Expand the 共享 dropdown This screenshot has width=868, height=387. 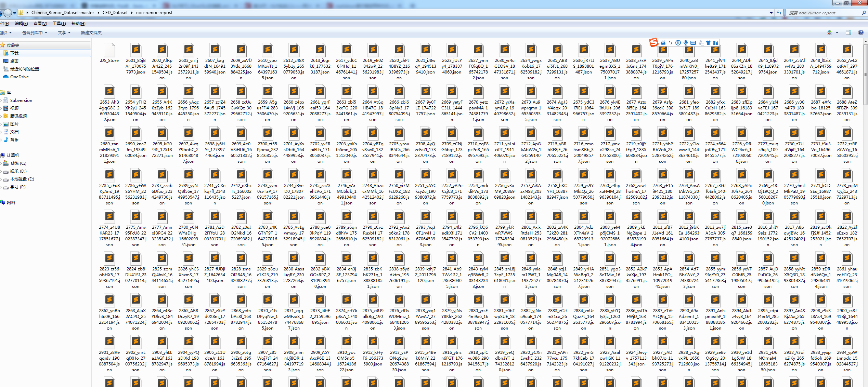click(x=64, y=32)
